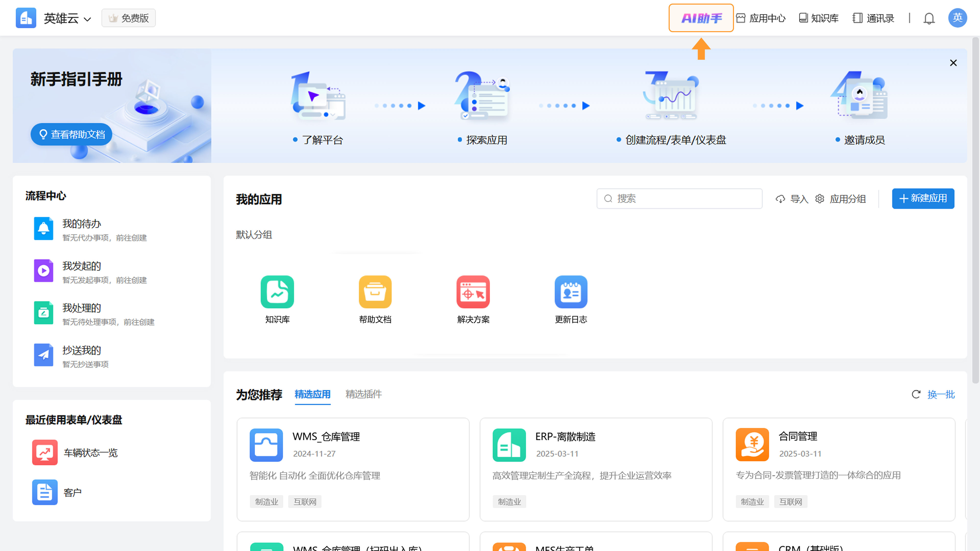Open 抄送我的 paper plane icon

43,355
